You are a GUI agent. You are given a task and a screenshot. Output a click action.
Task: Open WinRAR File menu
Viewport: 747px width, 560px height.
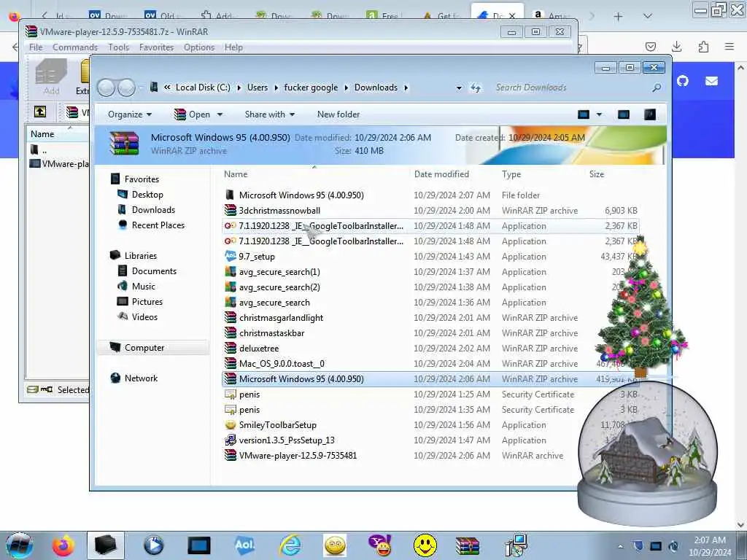click(x=36, y=47)
